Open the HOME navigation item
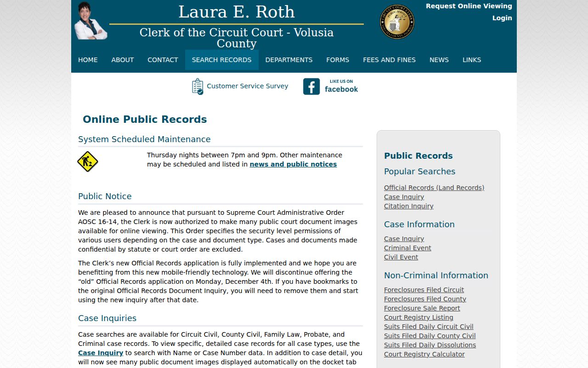 point(88,60)
